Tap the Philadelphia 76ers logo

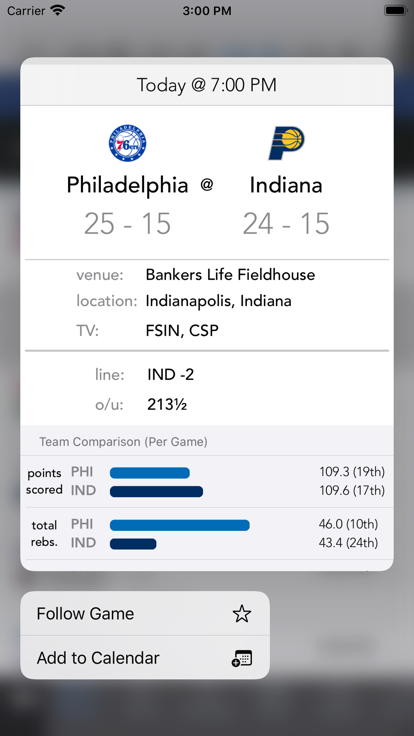127,143
